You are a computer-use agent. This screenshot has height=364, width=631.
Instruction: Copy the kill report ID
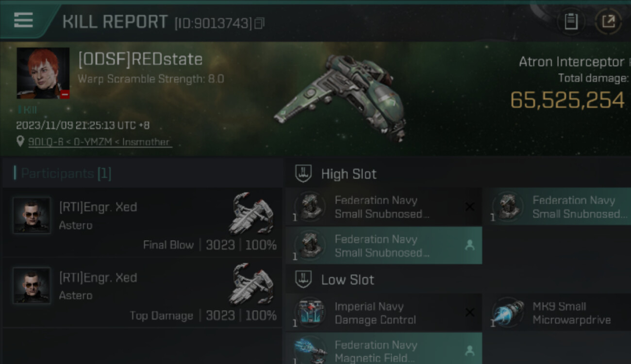click(x=260, y=23)
